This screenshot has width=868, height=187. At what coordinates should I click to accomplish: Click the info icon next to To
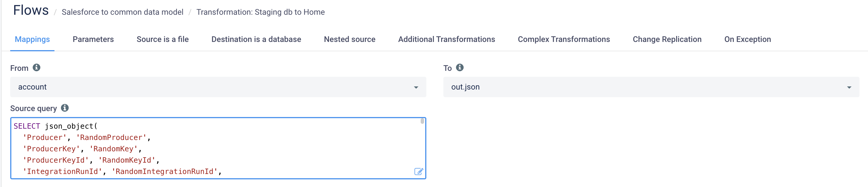460,68
